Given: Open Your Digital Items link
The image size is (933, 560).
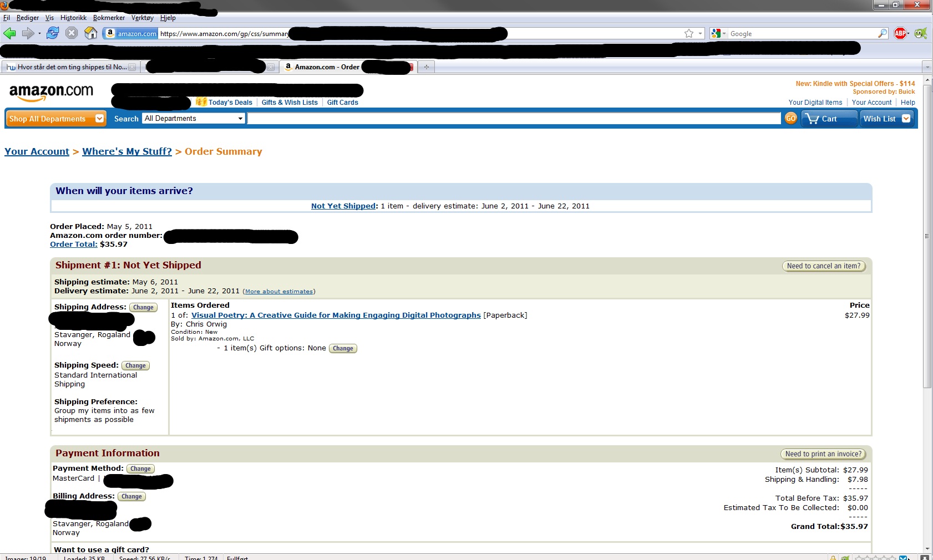Looking at the screenshot, I should (815, 103).
